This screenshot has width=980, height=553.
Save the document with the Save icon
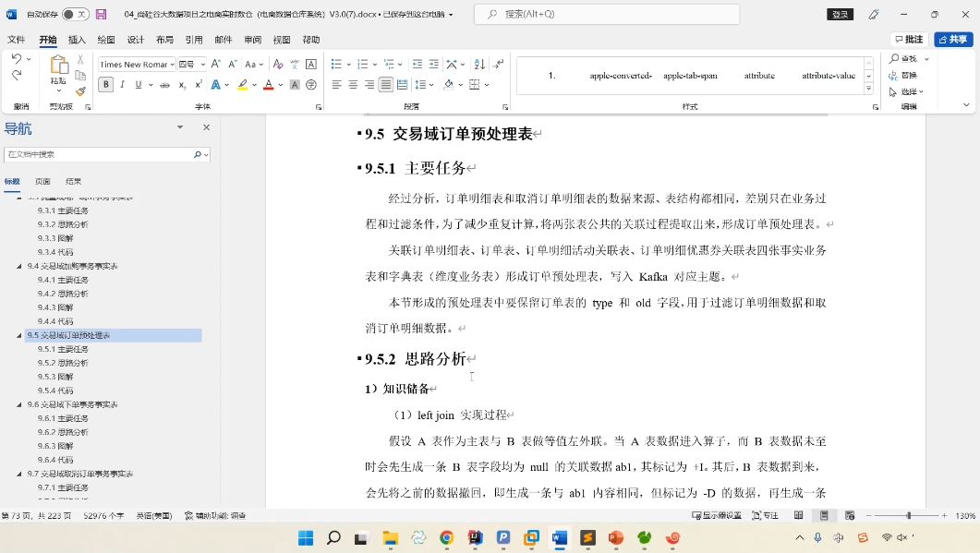tap(102, 14)
